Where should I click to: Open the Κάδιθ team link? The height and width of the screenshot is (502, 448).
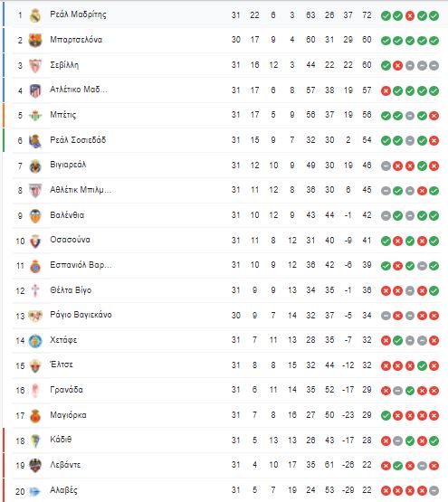61,440
